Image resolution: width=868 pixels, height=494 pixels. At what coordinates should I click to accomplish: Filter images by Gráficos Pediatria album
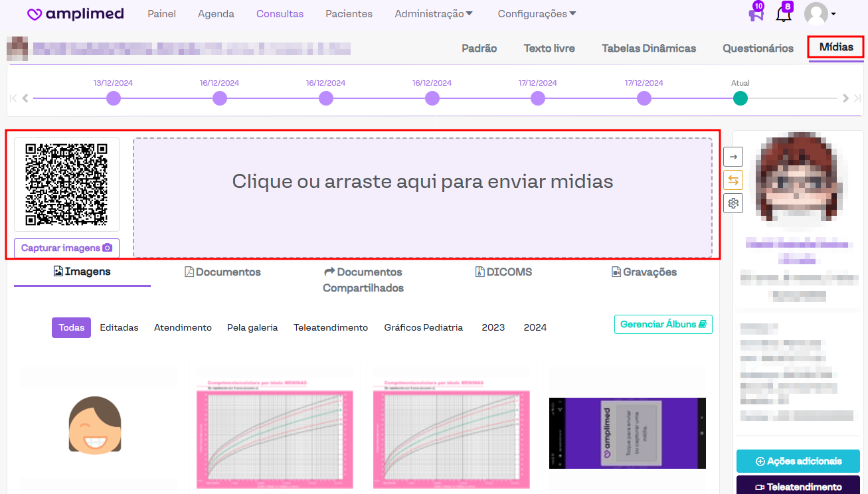click(423, 327)
